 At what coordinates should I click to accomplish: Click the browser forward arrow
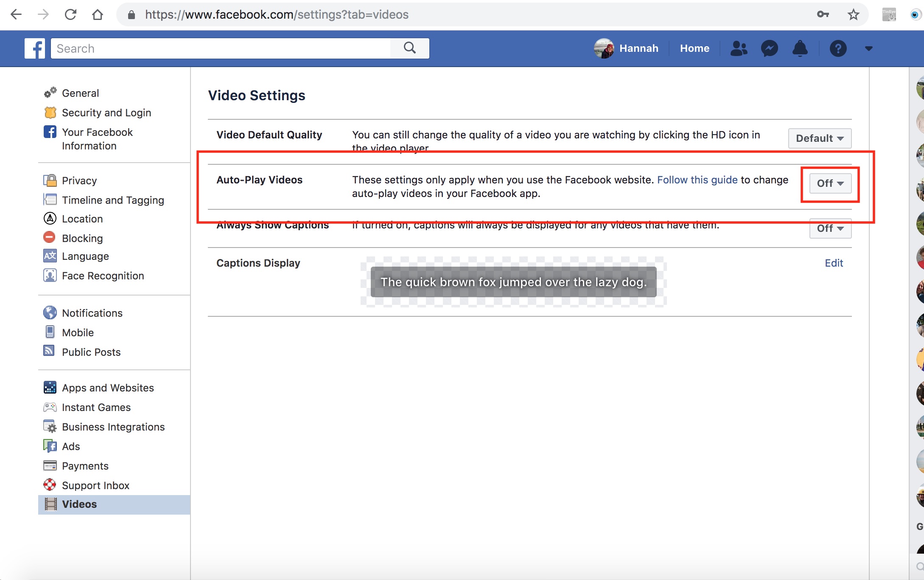(43, 14)
